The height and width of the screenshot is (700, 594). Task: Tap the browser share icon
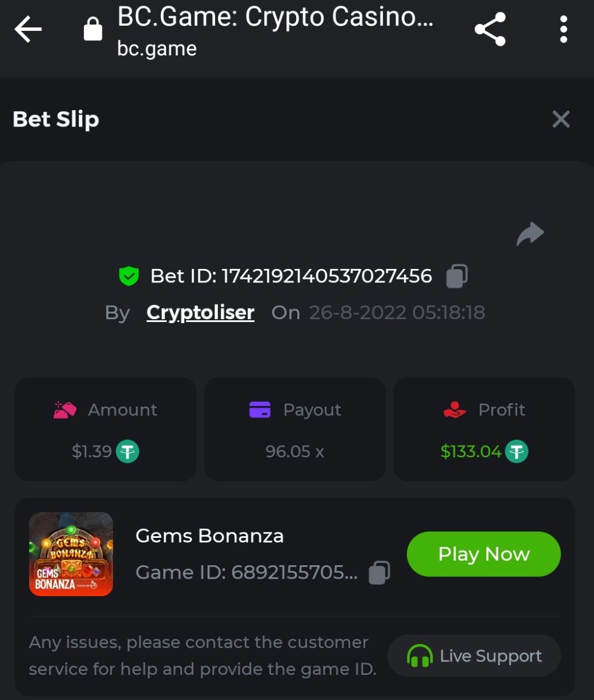pos(490,30)
